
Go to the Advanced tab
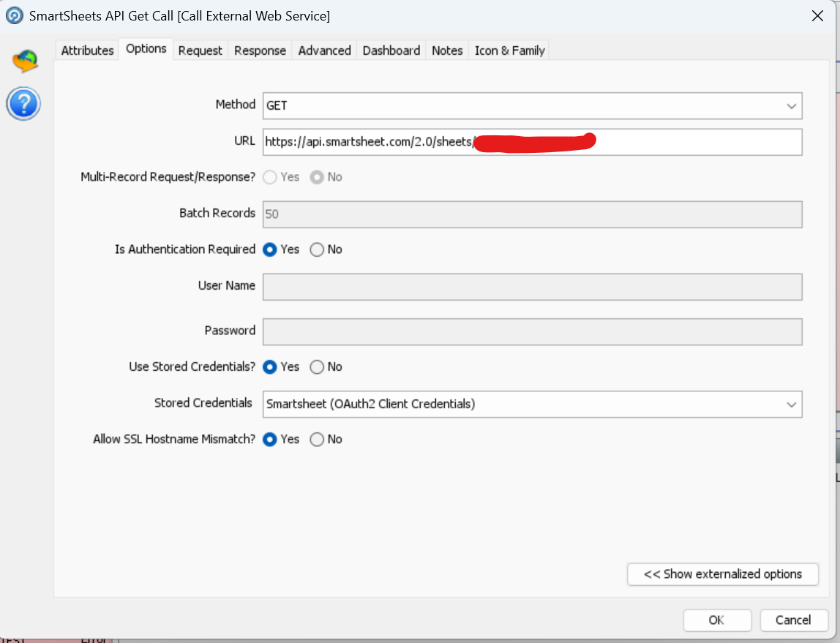(x=324, y=50)
